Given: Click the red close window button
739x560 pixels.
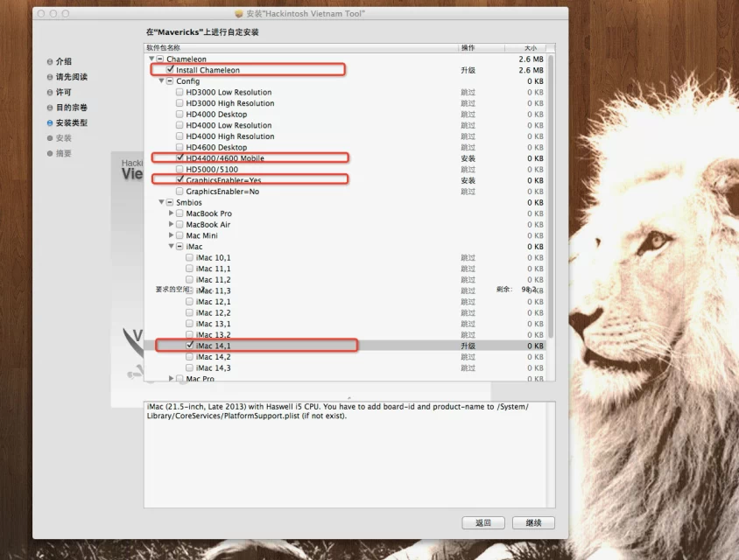Looking at the screenshot, I should point(41,14).
